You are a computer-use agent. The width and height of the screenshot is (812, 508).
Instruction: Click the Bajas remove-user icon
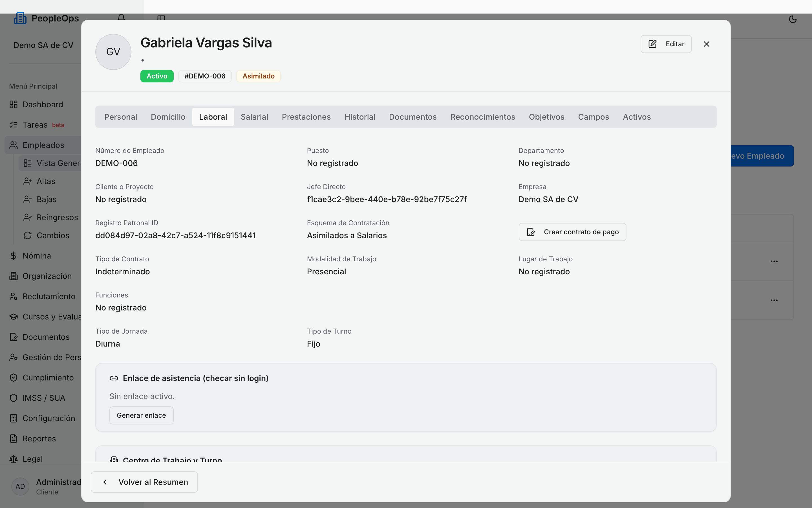[28, 200]
